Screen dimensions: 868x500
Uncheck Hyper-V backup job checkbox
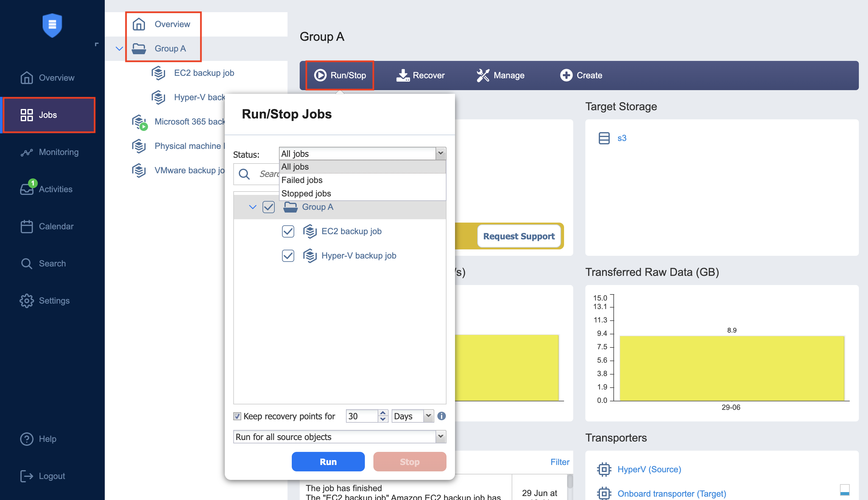click(x=288, y=255)
